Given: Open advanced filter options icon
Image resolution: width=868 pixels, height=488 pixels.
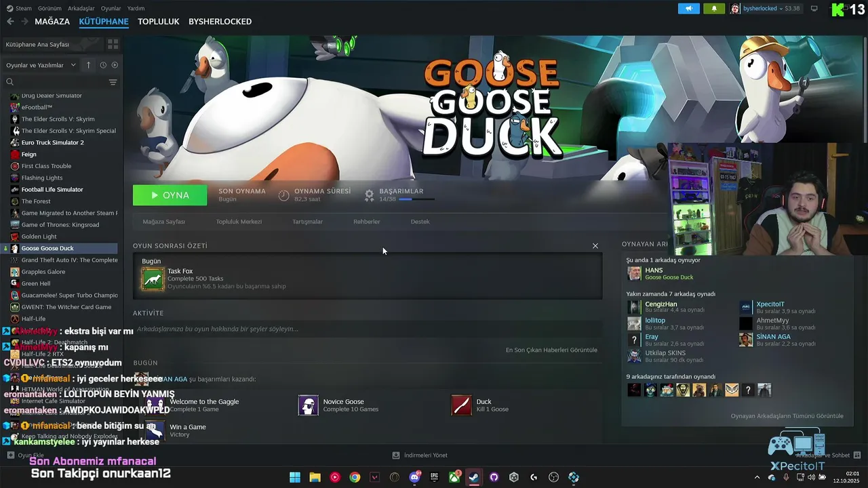Looking at the screenshot, I should 113,82.
